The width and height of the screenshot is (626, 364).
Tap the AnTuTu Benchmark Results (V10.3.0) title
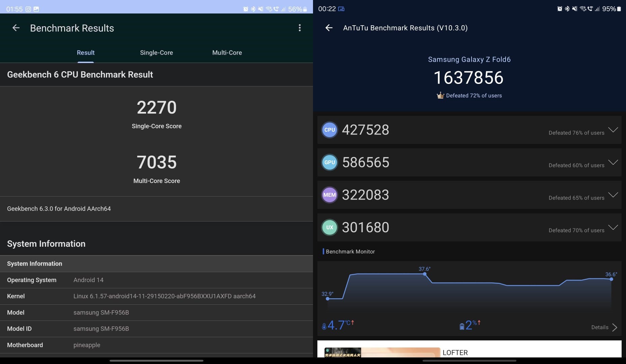click(x=405, y=28)
